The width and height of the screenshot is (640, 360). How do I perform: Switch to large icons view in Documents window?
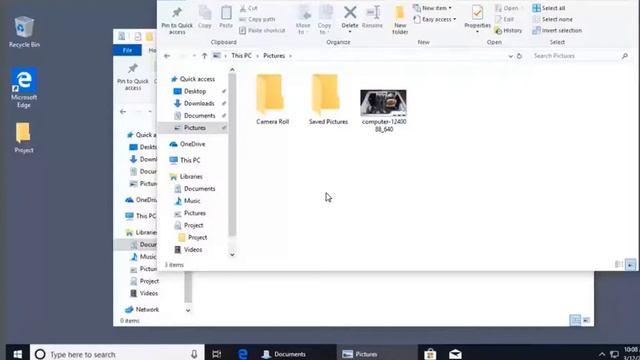click(x=587, y=320)
